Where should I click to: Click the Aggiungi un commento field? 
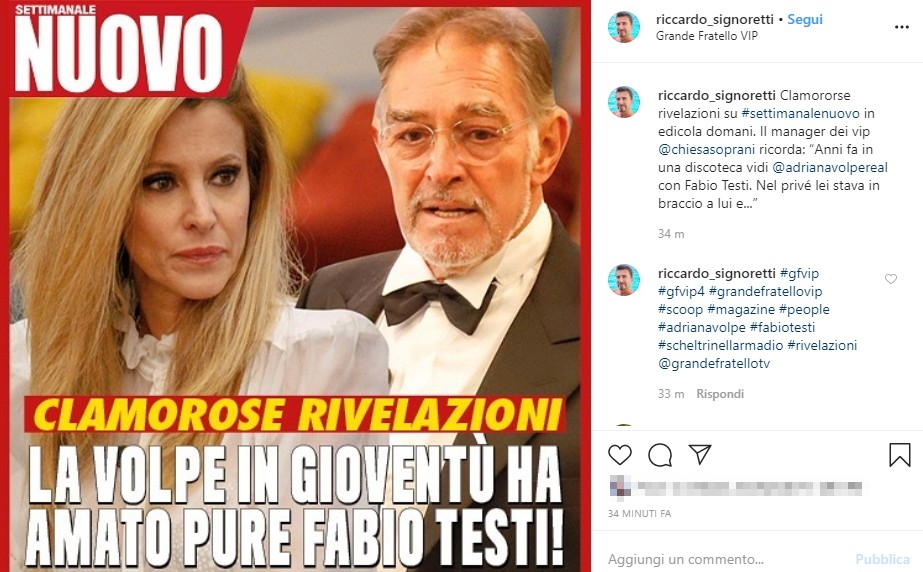[x=728, y=559]
